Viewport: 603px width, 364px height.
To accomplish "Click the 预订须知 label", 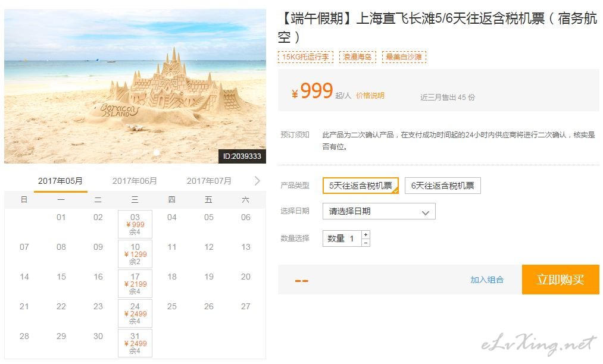I will (x=295, y=134).
